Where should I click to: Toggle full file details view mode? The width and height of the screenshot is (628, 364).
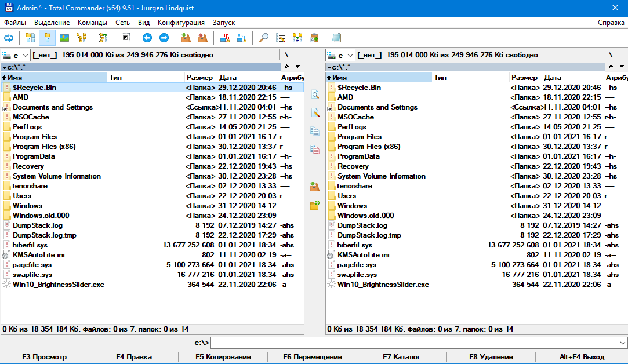48,38
